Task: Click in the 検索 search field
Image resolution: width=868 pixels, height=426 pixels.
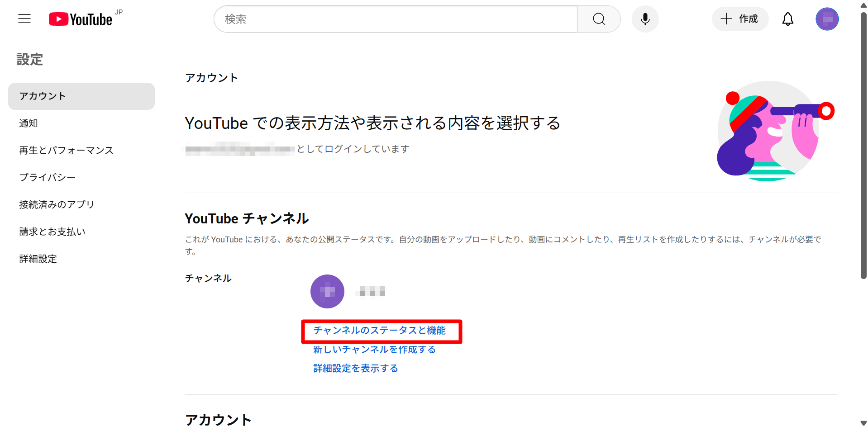Action: click(x=396, y=19)
